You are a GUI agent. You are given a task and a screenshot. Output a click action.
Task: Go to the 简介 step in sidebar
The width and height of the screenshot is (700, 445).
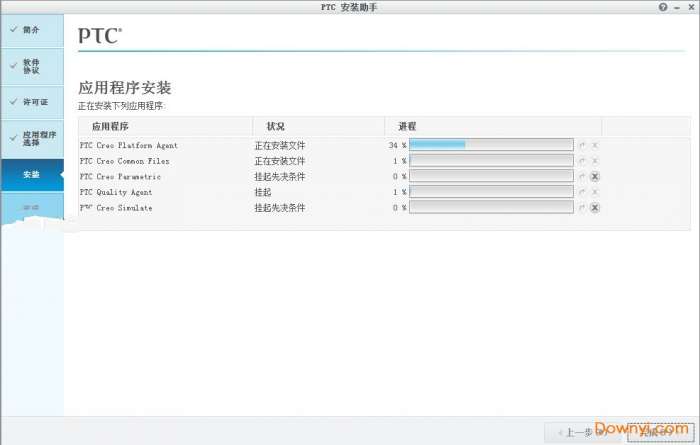click(32, 30)
